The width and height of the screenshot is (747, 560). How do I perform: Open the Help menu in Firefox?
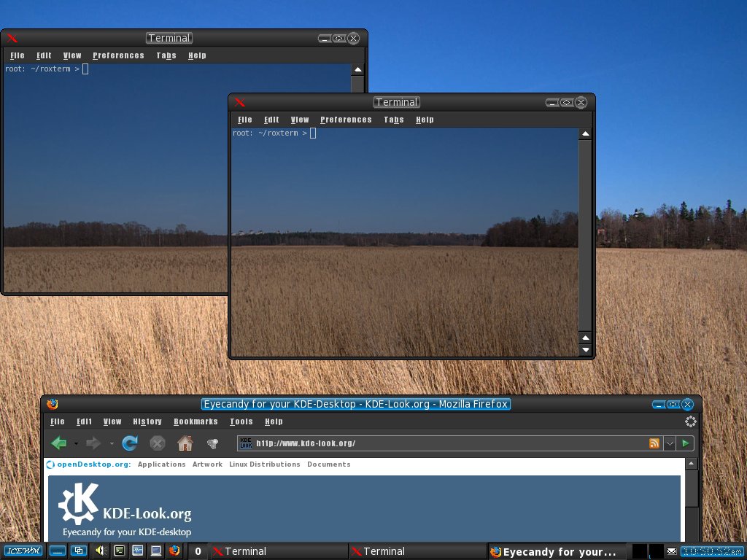(274, 421)
